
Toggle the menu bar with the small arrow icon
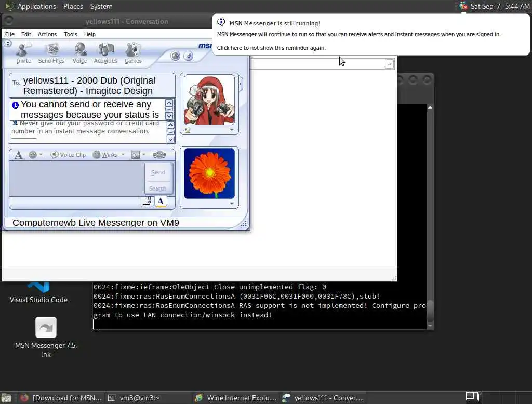click(8, 43)
